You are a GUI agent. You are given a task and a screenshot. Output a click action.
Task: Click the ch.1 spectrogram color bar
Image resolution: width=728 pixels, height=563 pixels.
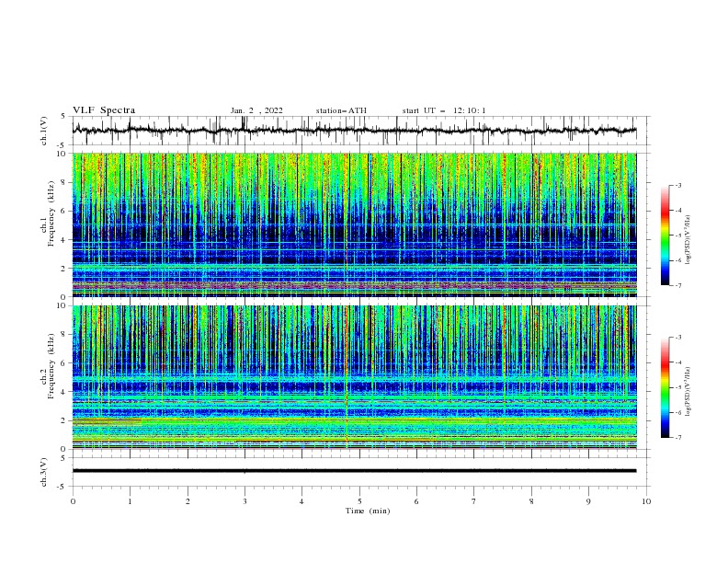coord(665,236)
